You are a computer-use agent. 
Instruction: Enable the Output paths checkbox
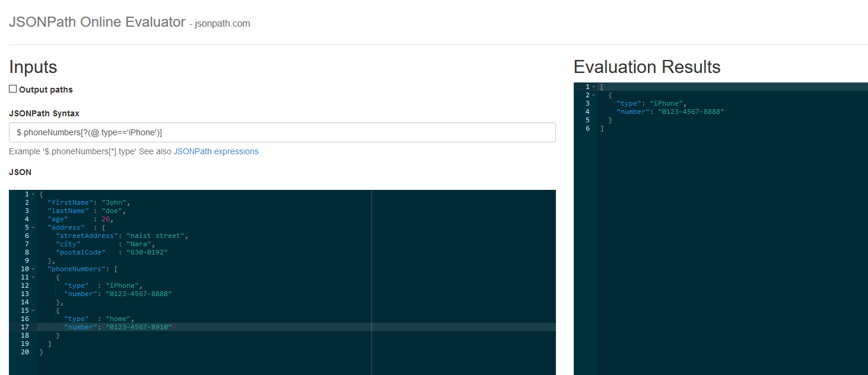13,89
